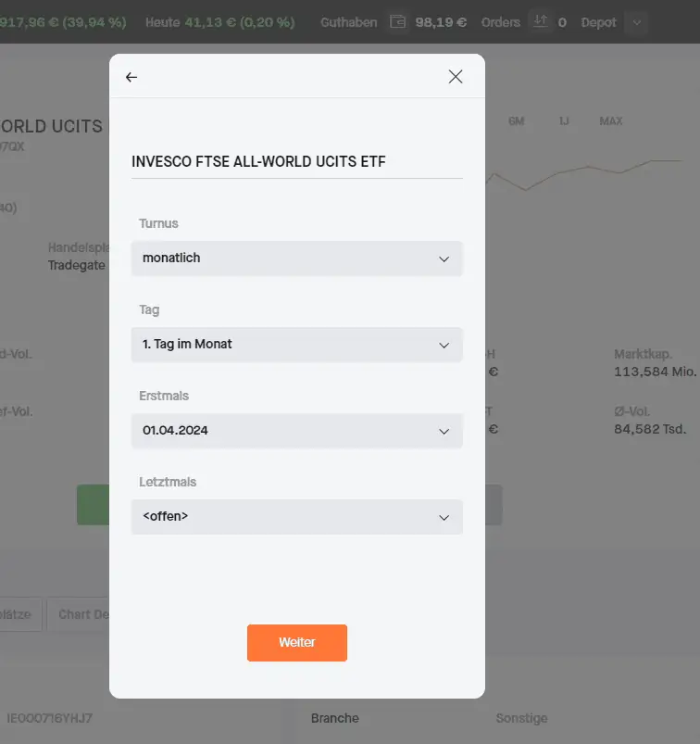Open the Letztmals dropdown showing <offen>

coord(297,517)
